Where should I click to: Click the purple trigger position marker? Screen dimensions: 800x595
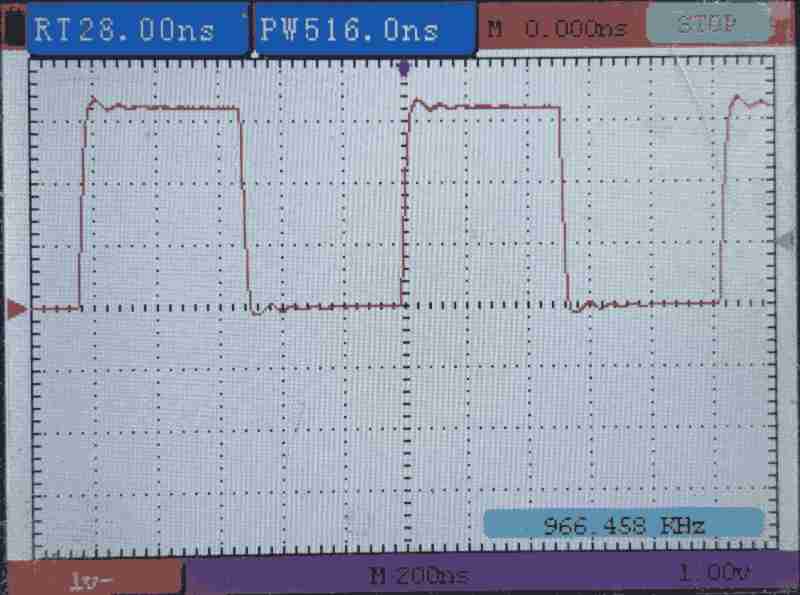point(404,68)
